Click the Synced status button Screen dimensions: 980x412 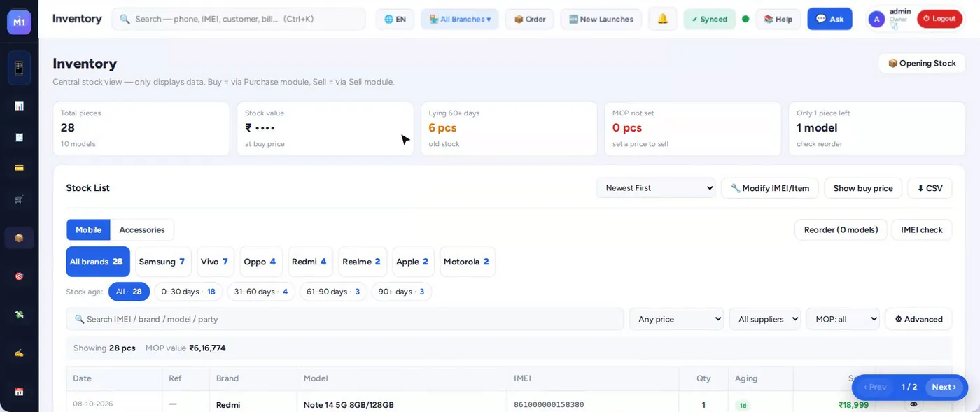pyautogui.click(x=710, y=19)
